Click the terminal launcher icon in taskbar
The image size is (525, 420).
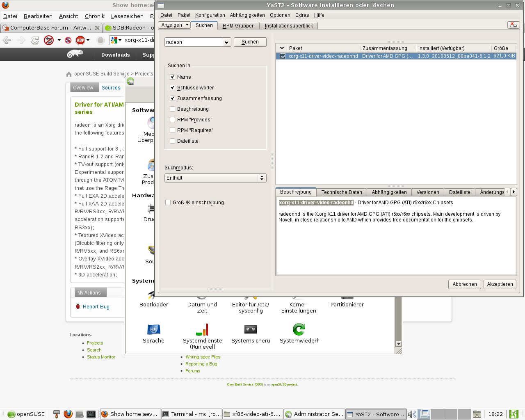91,414
